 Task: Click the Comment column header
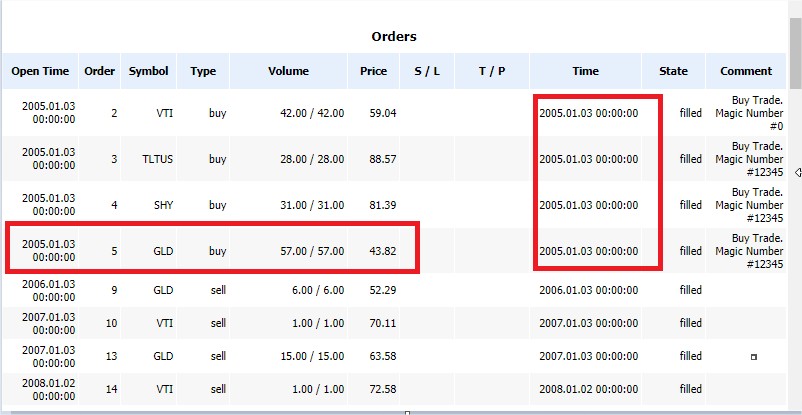point(746,71)
